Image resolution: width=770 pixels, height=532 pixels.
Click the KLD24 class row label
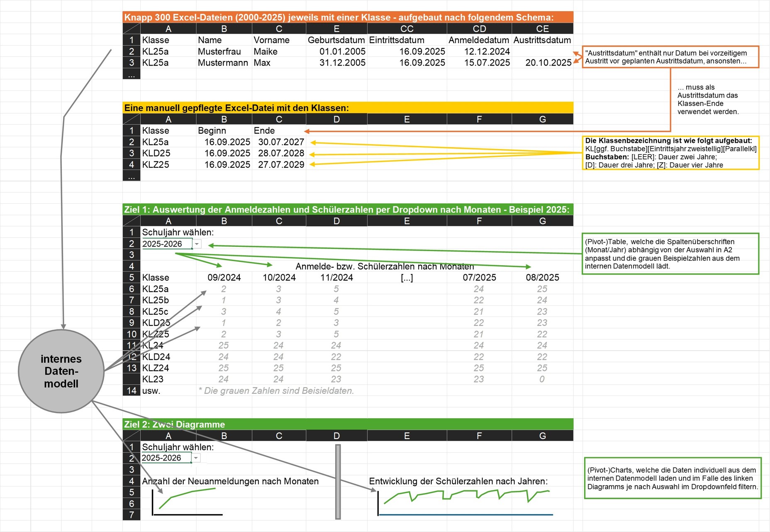point(156,357)
